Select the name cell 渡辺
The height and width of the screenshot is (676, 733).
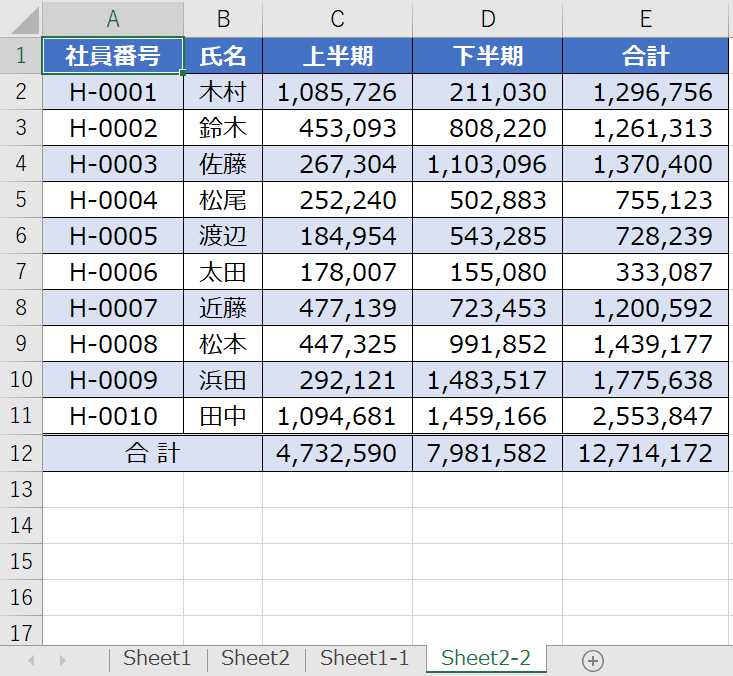pos(223,236)
